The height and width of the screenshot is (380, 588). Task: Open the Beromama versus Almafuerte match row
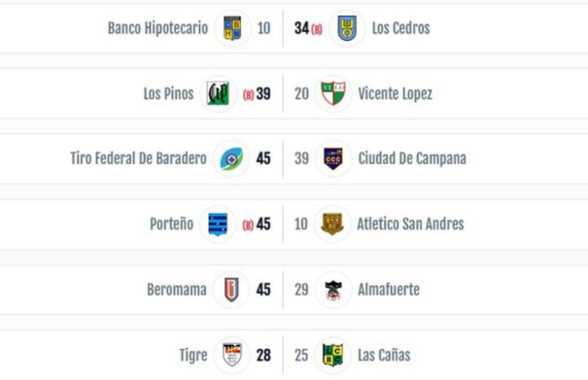pyautogui.click(x=294, y=290)
